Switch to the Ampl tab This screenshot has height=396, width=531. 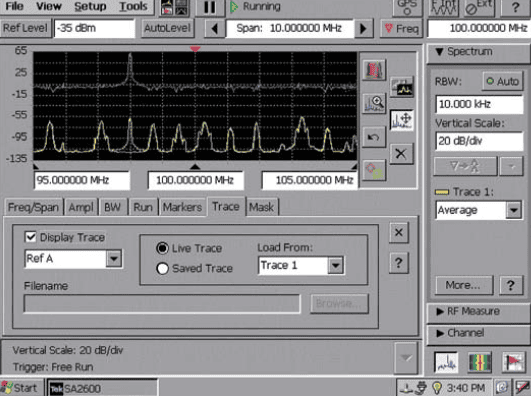point(81,207)
